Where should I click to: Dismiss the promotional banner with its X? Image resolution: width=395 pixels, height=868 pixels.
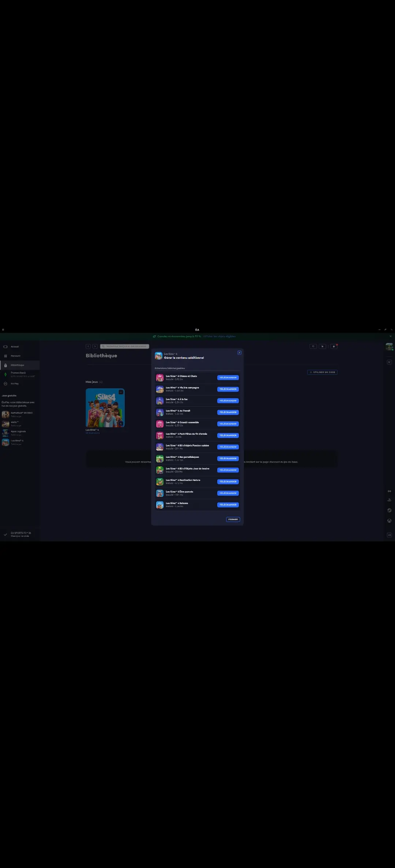click(x=391, y=336)
